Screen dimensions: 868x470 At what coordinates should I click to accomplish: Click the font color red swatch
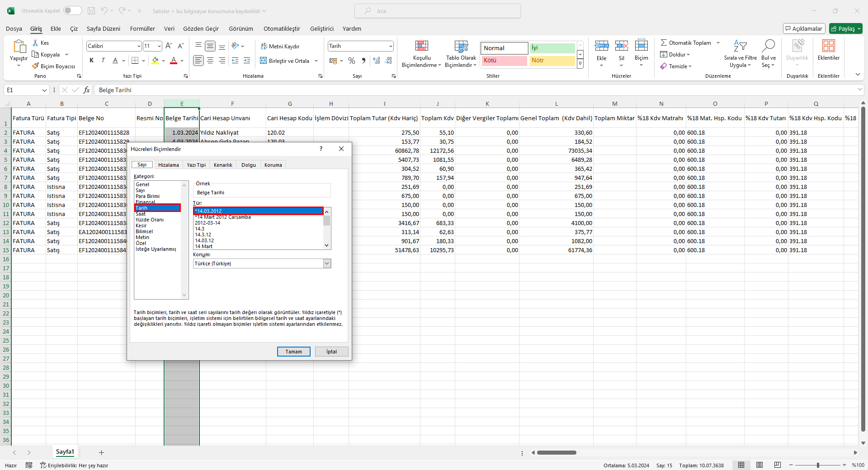tap(174, 61)
